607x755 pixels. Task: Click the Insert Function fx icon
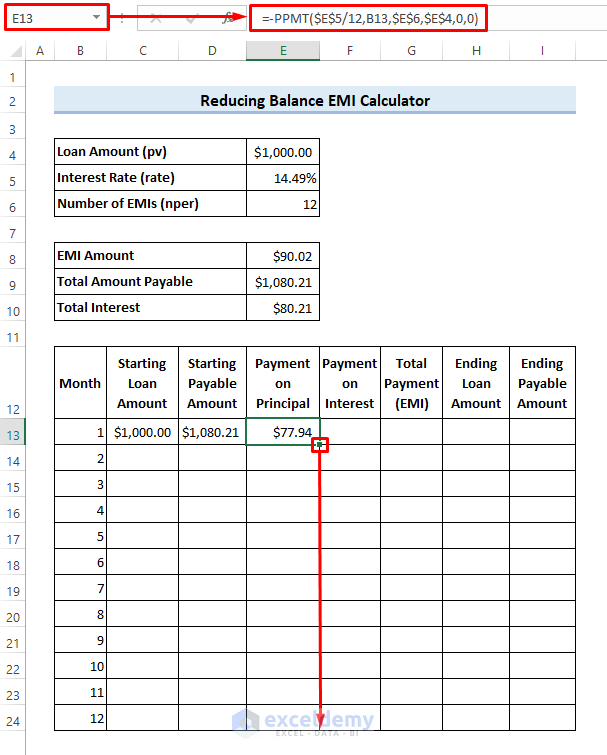coord(227,18)
